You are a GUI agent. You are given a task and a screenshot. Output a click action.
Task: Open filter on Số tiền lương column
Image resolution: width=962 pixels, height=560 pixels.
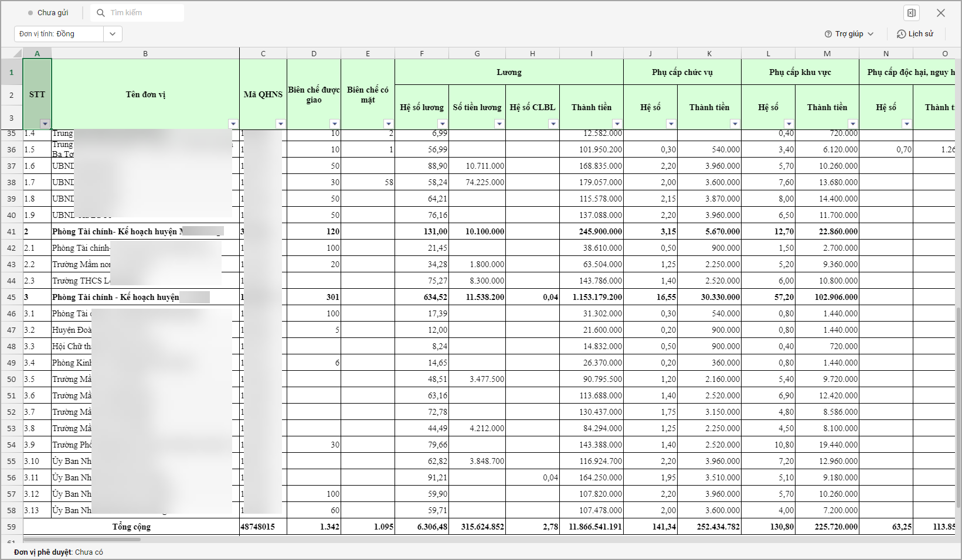point(499,124)
